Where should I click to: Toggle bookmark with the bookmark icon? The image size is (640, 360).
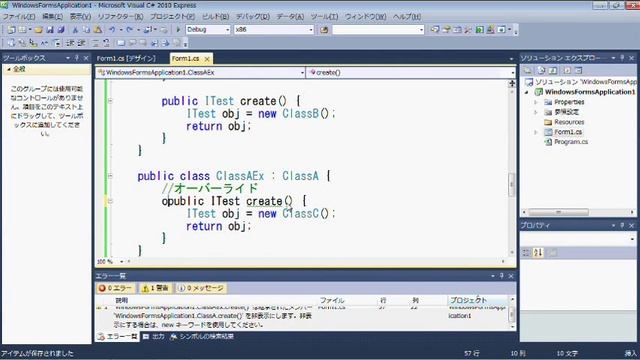(x=121, y=42)
